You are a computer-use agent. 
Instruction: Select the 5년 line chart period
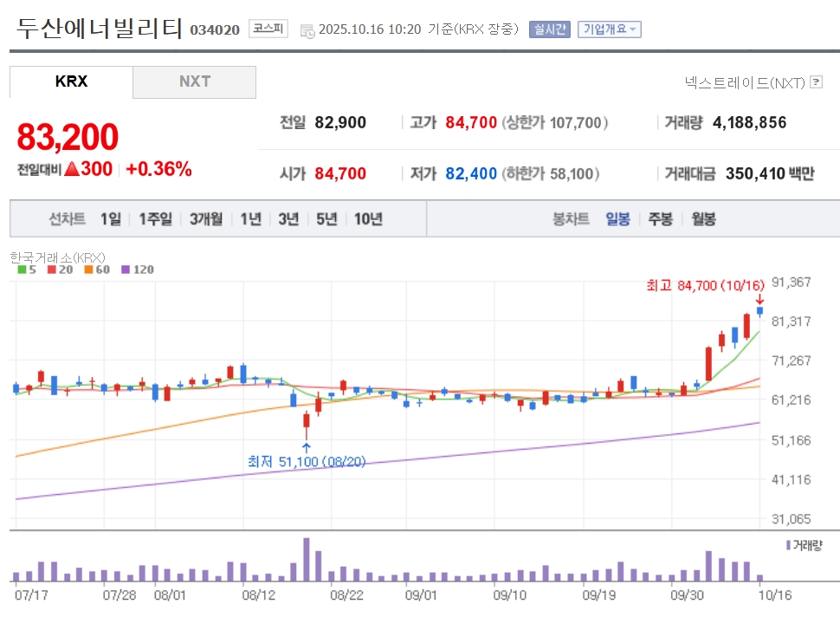click(x=326, y=218)
